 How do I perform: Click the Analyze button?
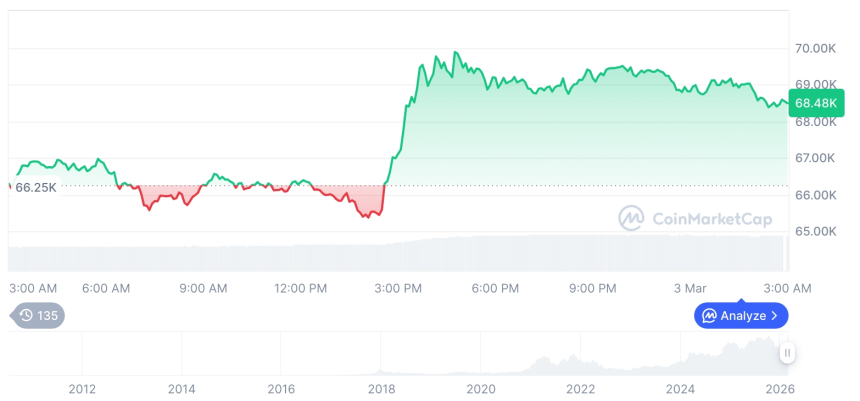coord(741,316)
